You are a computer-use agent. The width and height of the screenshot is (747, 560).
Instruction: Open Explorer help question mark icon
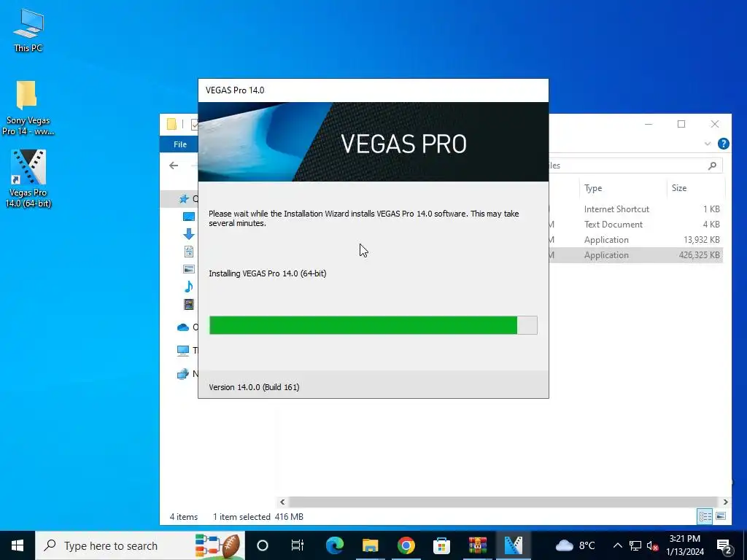coord(723,144)
